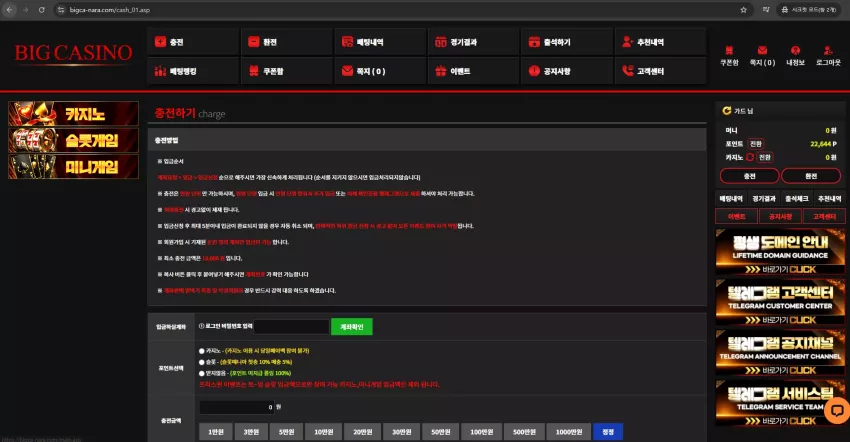Click the blue 정정 reset button
The width and height of the screenshot is (850, 442).
(x=608, y=432)
